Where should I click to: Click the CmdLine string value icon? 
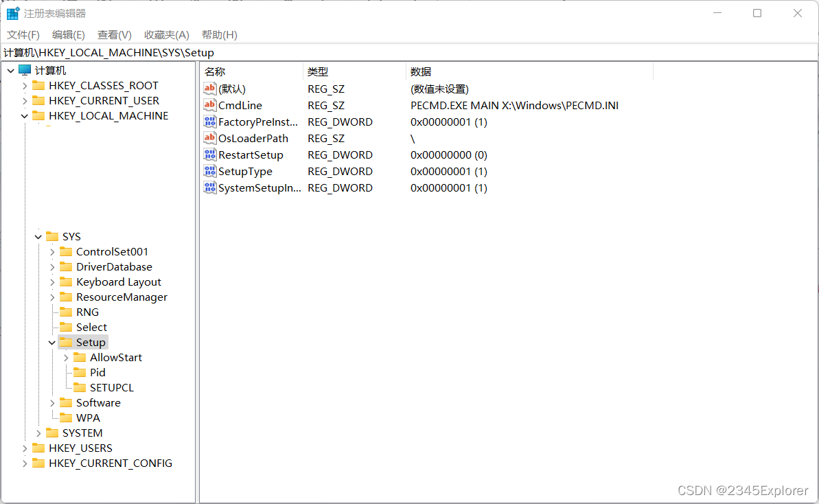(210, 105)
